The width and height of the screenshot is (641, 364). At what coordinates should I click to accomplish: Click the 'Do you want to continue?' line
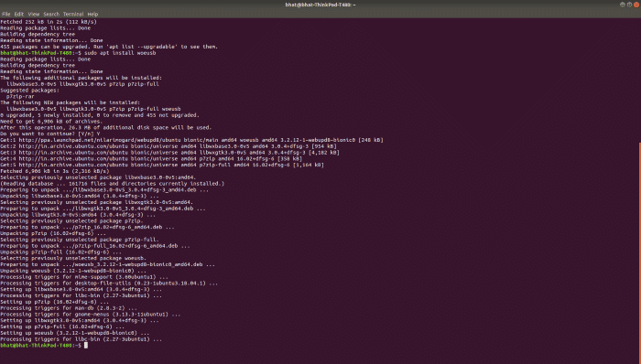click(x=50, y=134)
